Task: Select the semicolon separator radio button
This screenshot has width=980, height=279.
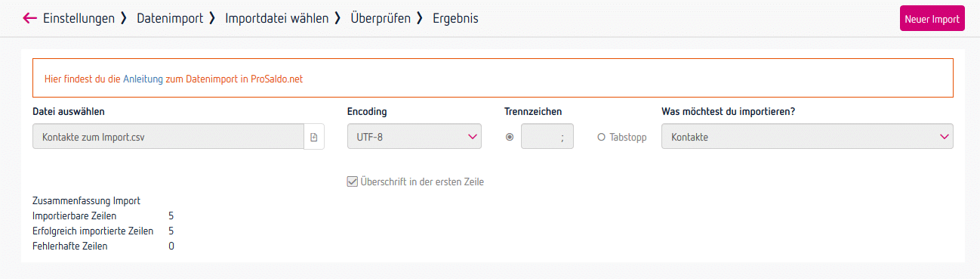Action: pos(510,137)
